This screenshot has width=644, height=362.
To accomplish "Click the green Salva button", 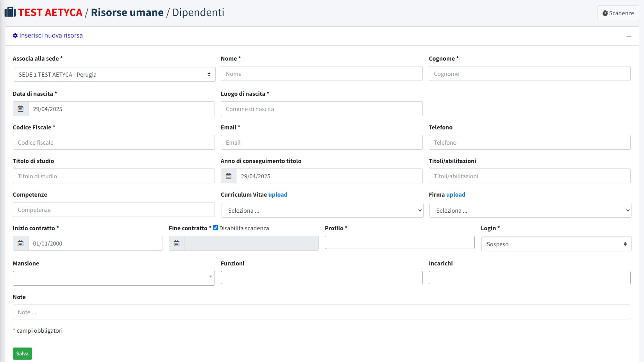I will 22,353.
